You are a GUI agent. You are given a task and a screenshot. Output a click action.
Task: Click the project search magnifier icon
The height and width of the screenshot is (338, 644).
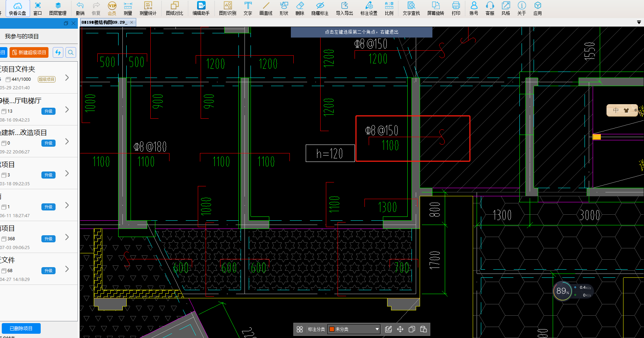pos(71,52)
